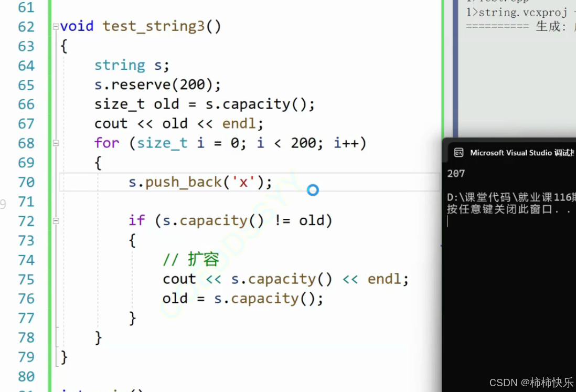Click the if keyword on line 72
Screen dimensions: 576x392
click(x=136, y=221)
